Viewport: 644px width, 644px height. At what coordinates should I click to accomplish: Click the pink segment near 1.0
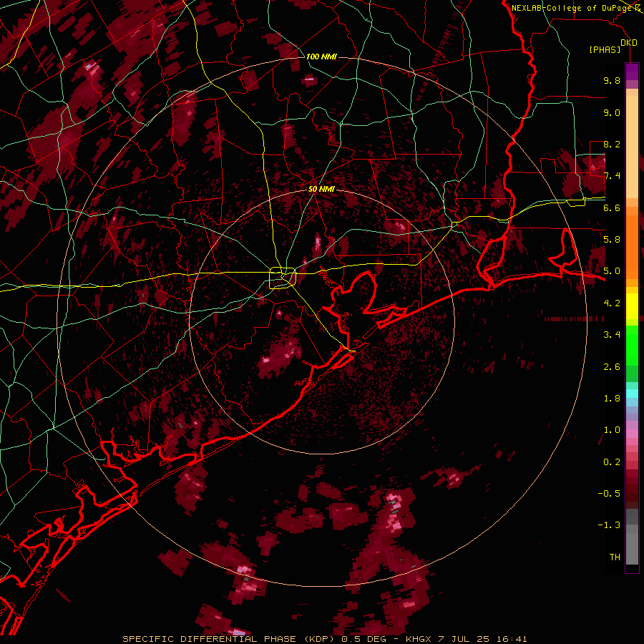[632, 433]
